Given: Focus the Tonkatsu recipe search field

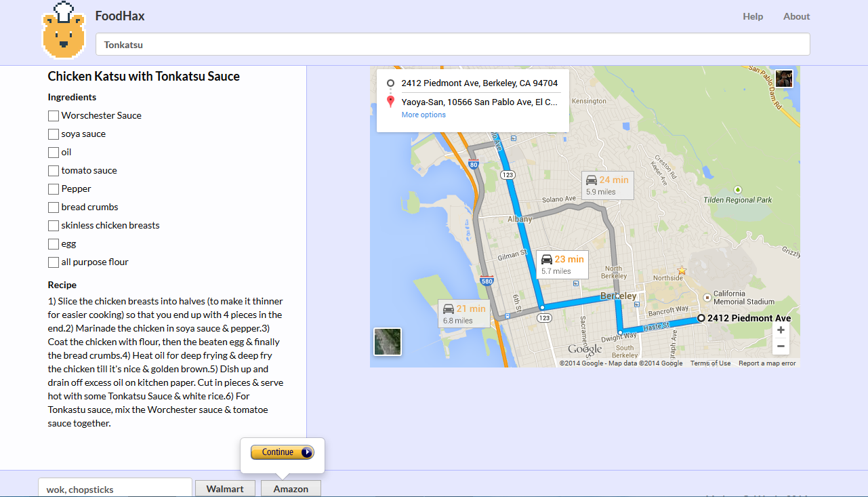Looking at the screenshot, I should point(453,45).
